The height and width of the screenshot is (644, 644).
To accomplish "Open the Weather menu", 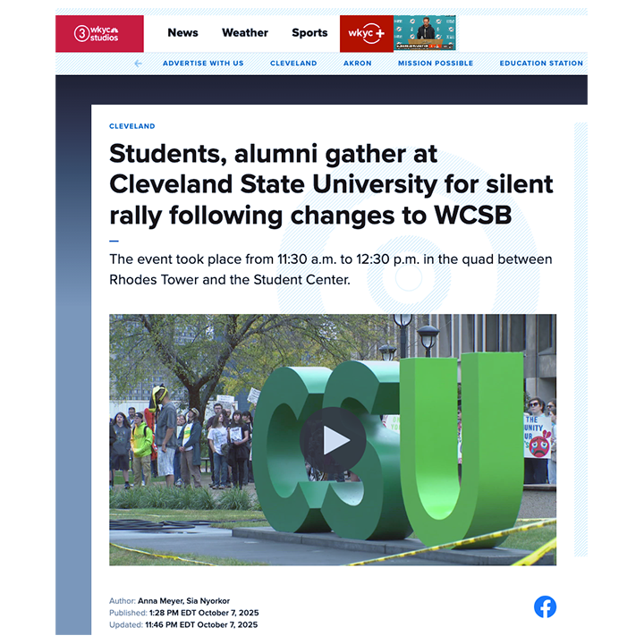I will [245, 33].
